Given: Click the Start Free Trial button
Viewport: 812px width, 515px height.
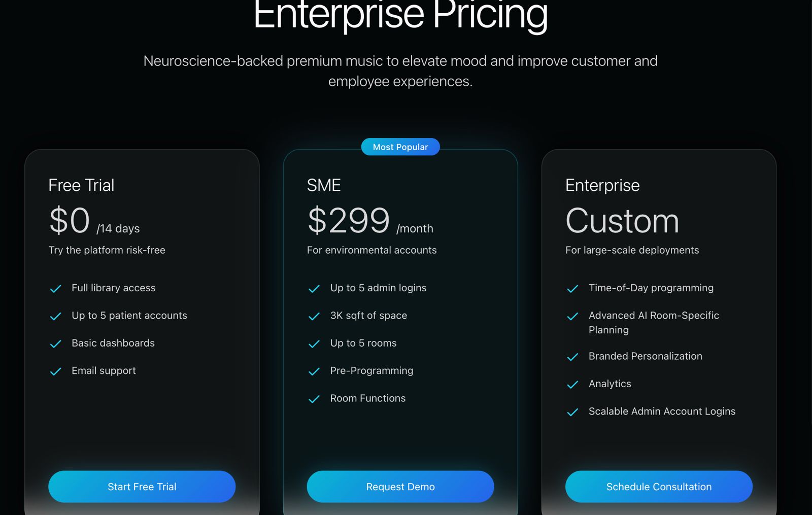Looking at the screenshot, I should click(x=142, y=487).
